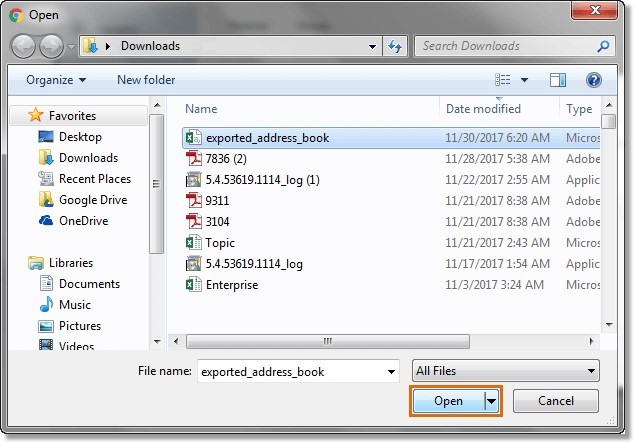Screen dimensions: 636x445
Task: Select Libraries in the navigation pane
Action: coord(71,263)
